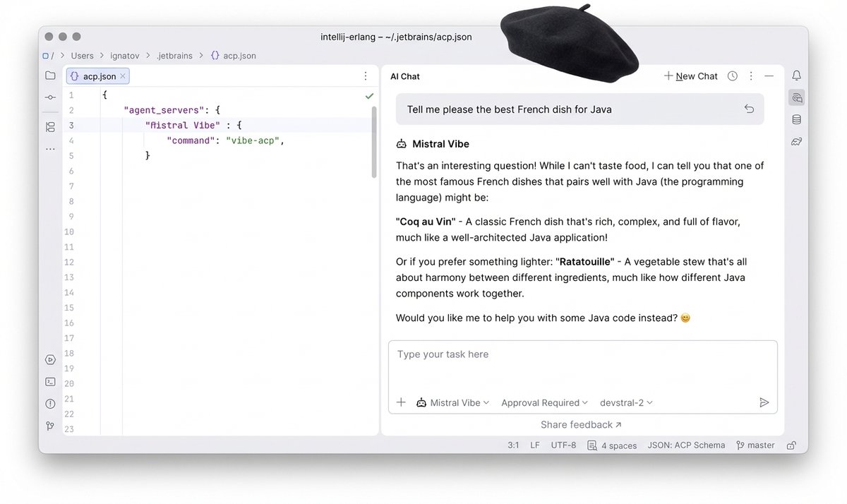This screenshot has height=504, width=847.
Task: Open the master git branch widget
Action: [x=755, y=445]
